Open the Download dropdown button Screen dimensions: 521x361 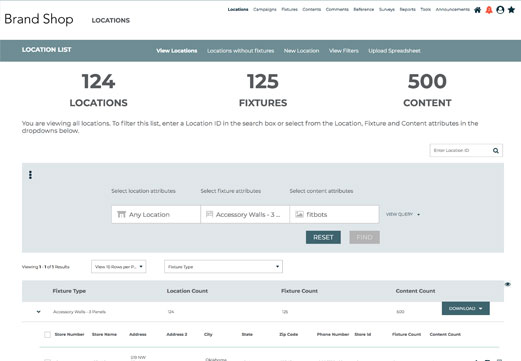[x=466, y=308]
